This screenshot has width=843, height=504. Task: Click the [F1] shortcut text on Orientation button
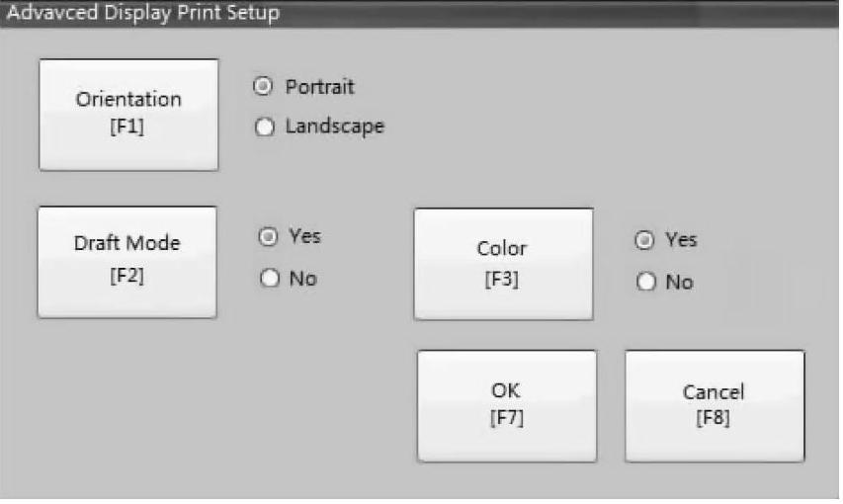pyautogui.click(x=127, y=126)
